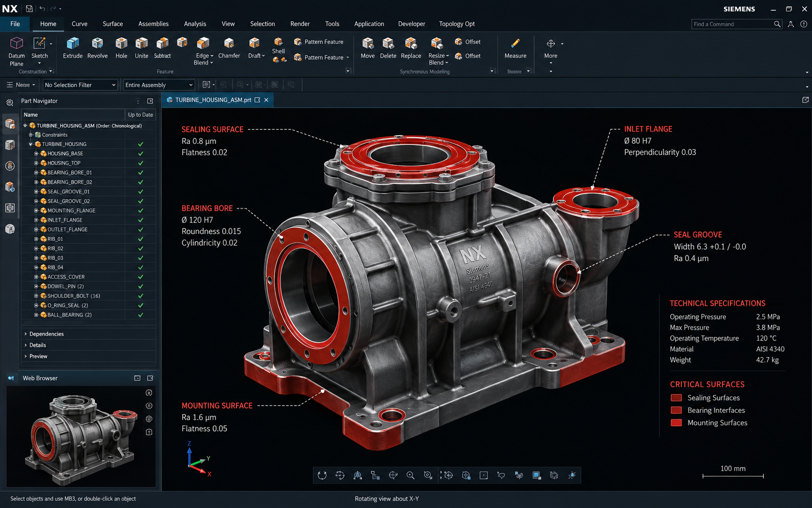Click the Move face tool

click(x=368, y=49)
